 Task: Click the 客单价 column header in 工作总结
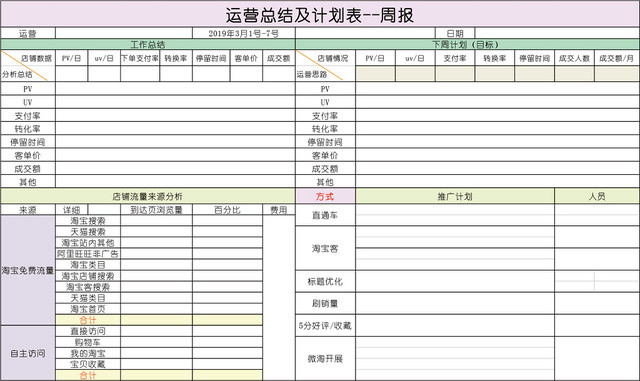coord(246,58)
